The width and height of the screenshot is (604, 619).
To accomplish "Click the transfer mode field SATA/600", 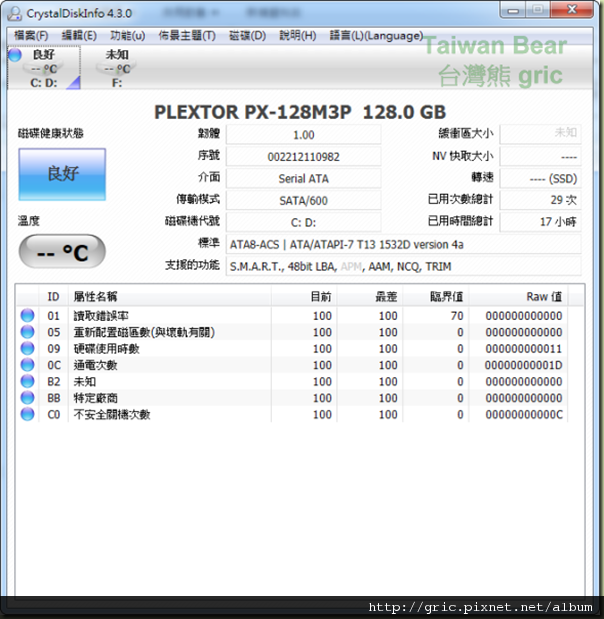I will tap(304, 201).
